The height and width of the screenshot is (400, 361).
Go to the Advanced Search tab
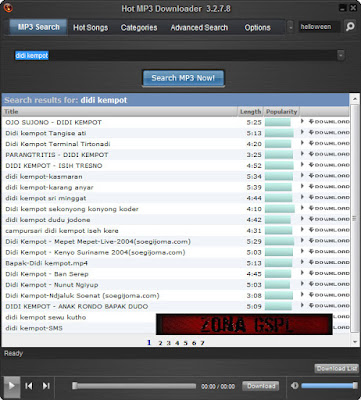click(x=199, y=28)
